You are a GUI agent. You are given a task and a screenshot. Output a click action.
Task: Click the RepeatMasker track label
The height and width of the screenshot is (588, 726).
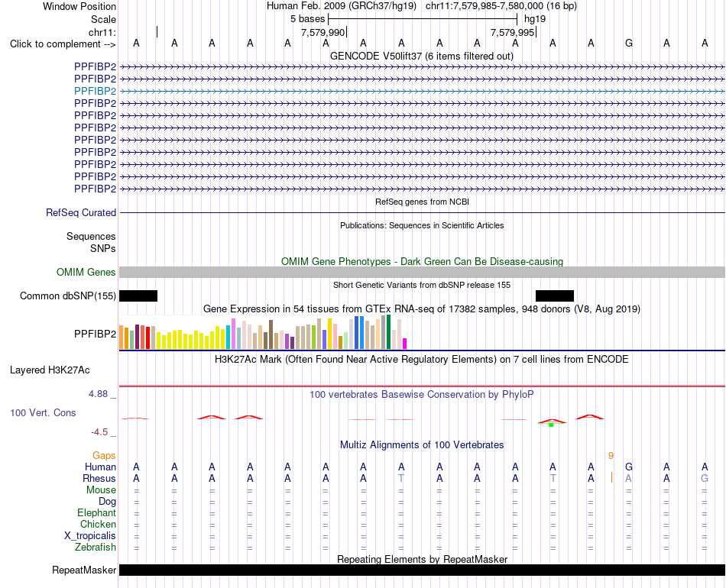click(x=84, y=570)
